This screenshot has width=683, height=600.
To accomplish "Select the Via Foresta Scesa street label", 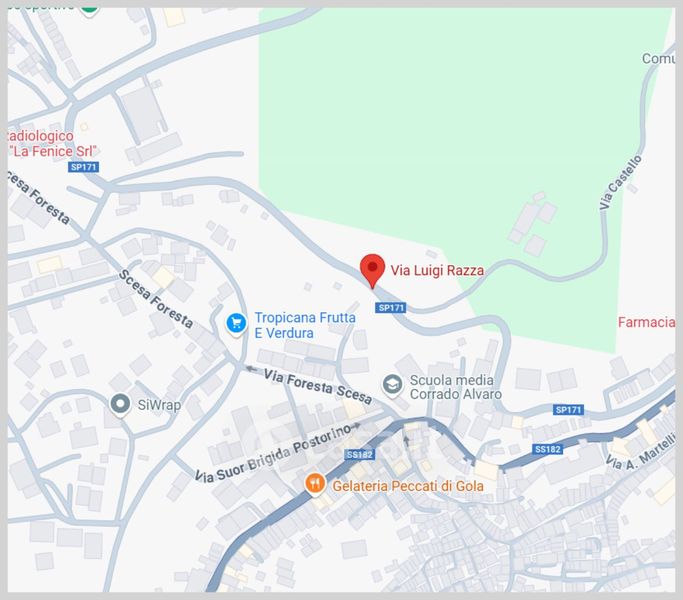I will [x=318, y=386].
